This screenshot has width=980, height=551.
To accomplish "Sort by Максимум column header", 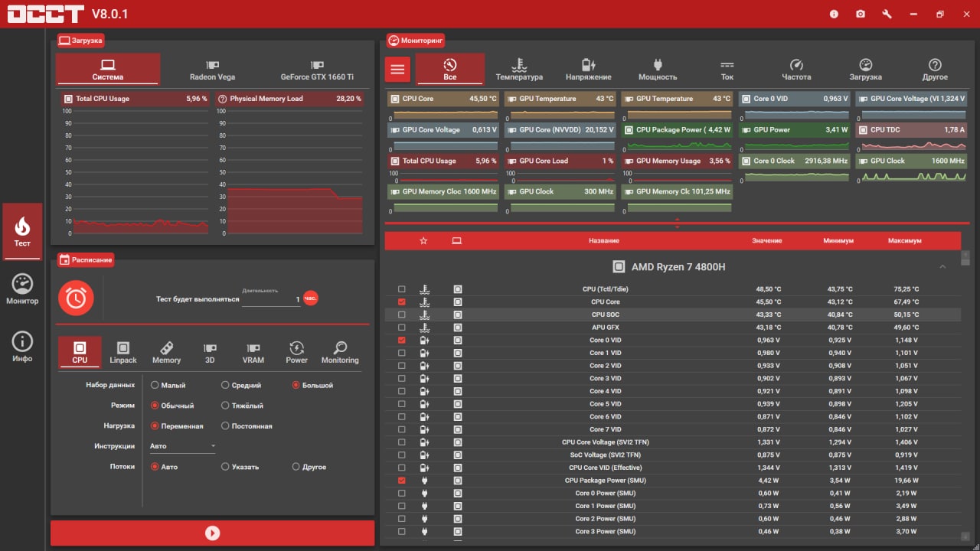I will point(905,240).
